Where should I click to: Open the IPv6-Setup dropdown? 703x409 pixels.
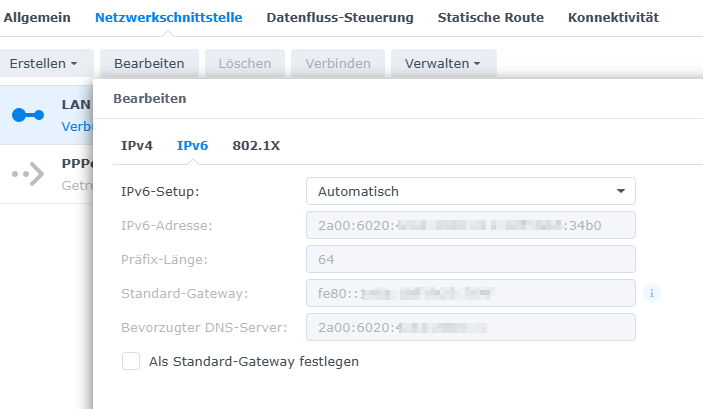coord(470,191)
